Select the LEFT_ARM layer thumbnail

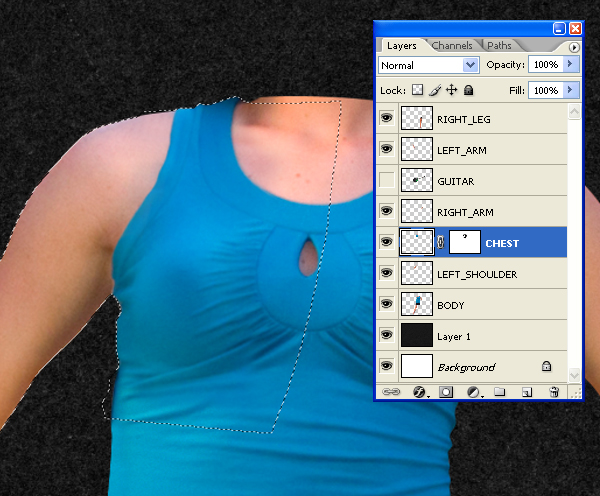pyautogui.click(x=417, y=149)
